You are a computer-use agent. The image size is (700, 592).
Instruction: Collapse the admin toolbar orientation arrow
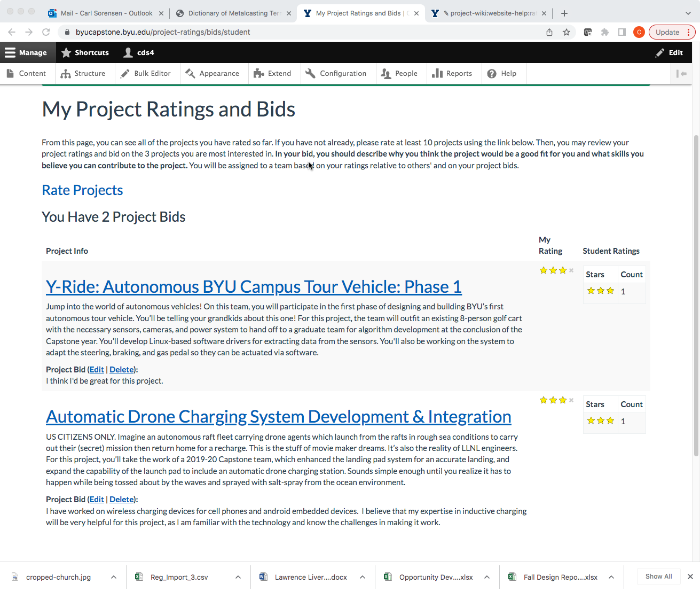pyautogui.click(x=681, y=74)
